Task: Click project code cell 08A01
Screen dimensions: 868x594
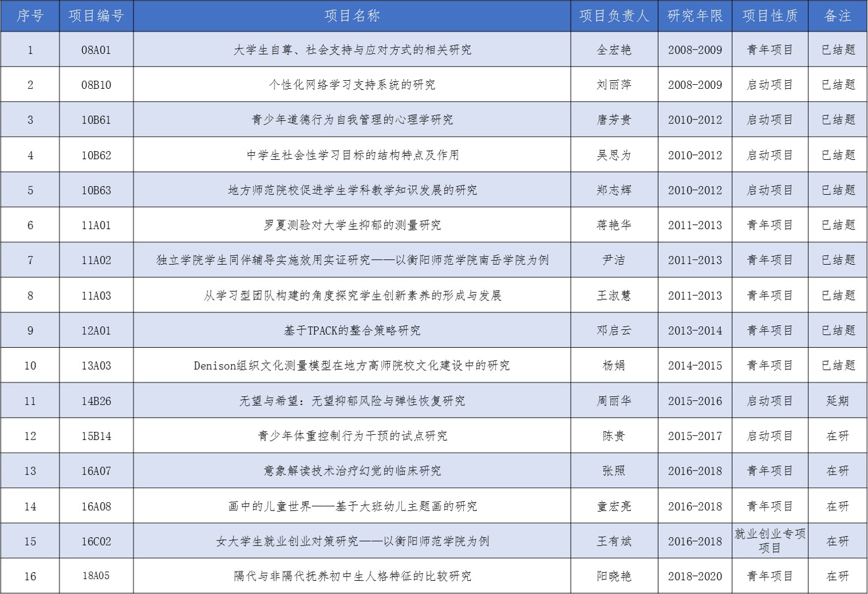Action: pos(96,50)
